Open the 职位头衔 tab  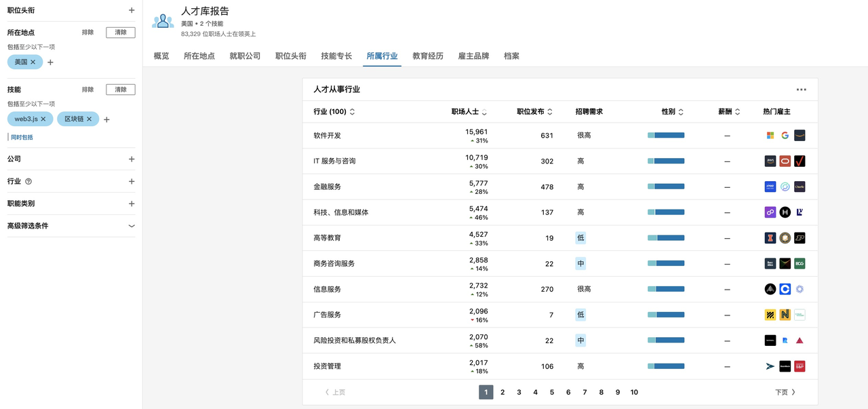click(291, 56)
